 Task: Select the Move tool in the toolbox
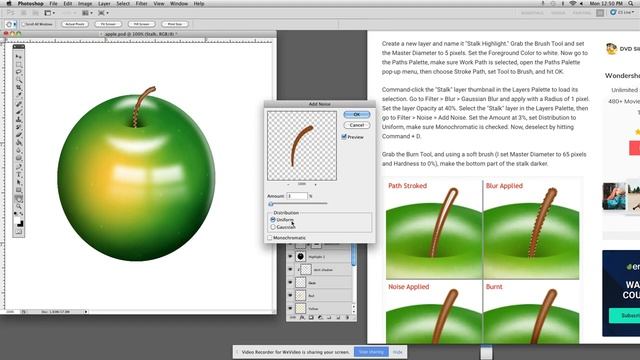[18, 57]
